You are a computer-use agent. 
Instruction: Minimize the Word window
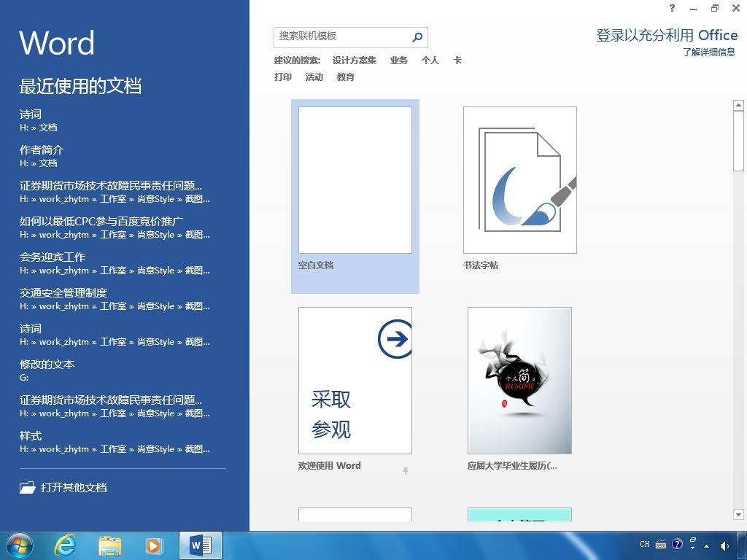[694, 8]
